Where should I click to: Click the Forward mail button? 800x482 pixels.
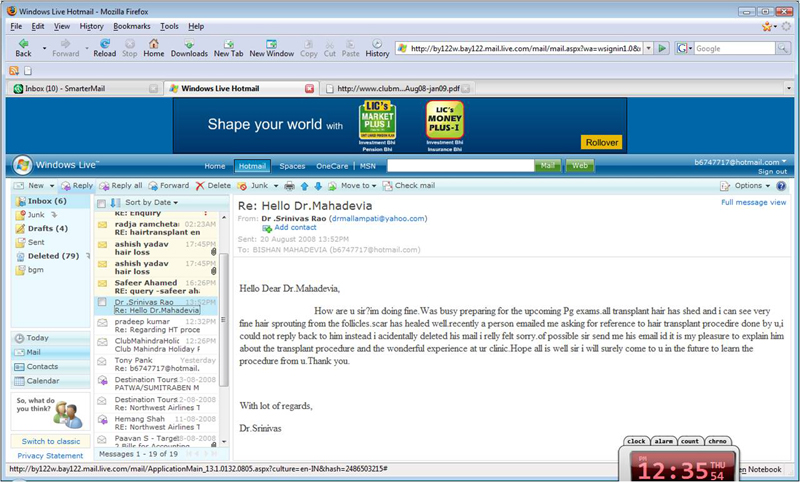[167, 186]
